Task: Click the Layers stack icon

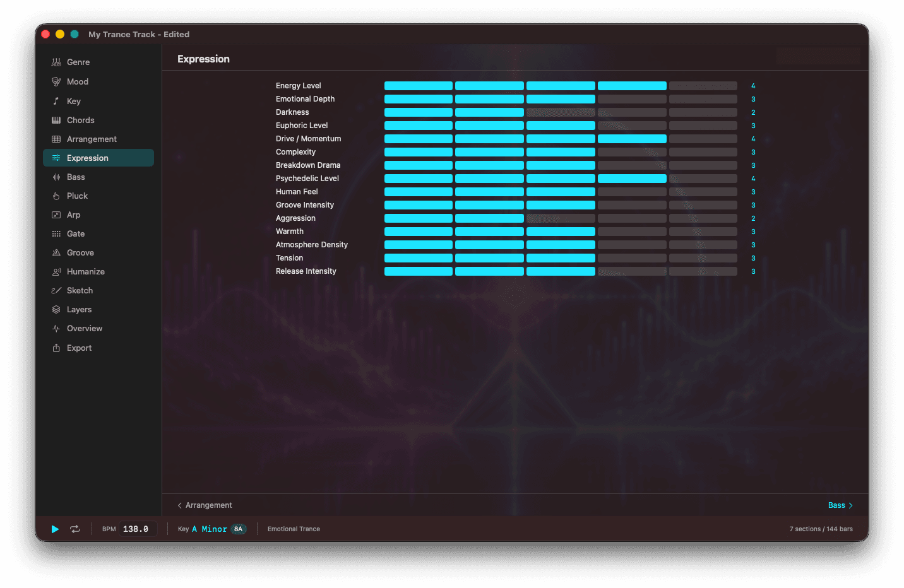Action: click(x=56, y=310)
